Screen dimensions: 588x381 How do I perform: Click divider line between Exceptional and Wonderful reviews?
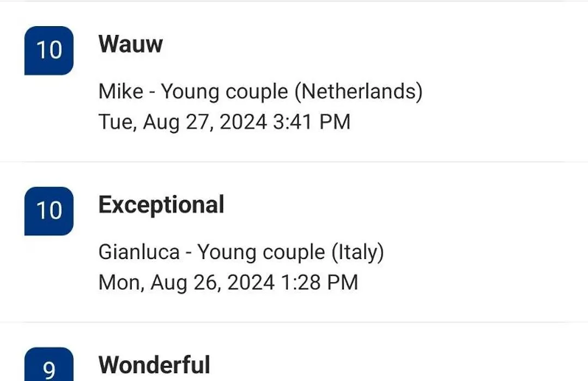(294, 322)
